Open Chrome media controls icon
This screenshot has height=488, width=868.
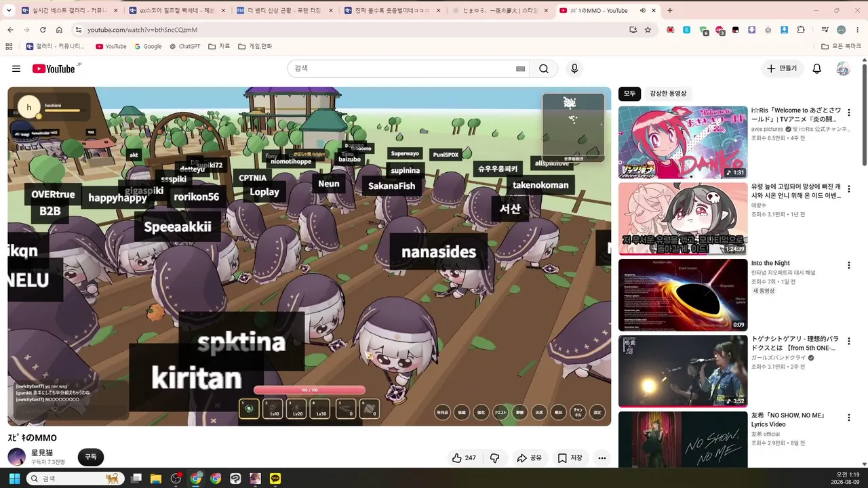(825, 30)
